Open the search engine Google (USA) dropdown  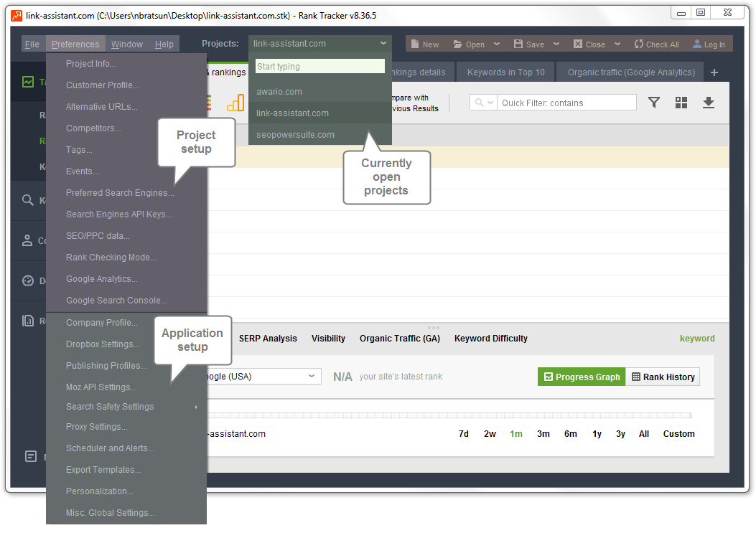(263, 377)
